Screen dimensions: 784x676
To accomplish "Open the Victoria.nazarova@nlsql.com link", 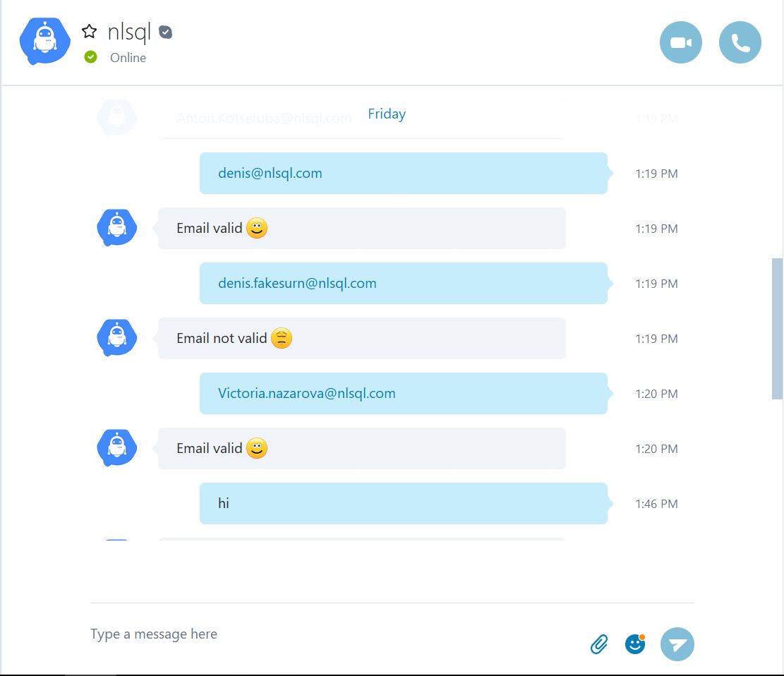I will (x=306, y=393).
